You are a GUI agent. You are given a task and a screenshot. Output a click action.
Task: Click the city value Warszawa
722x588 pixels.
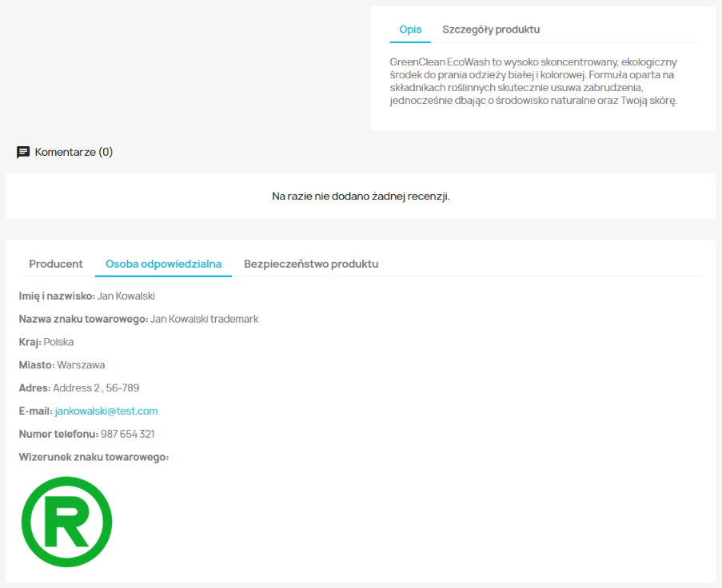coord(81,365)
